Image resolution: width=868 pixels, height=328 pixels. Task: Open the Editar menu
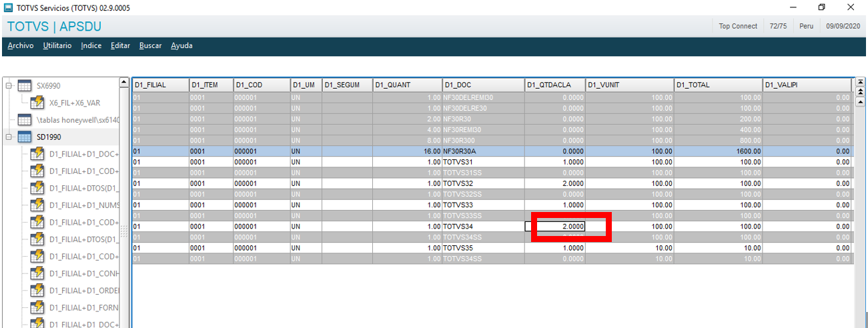(121, 46)
